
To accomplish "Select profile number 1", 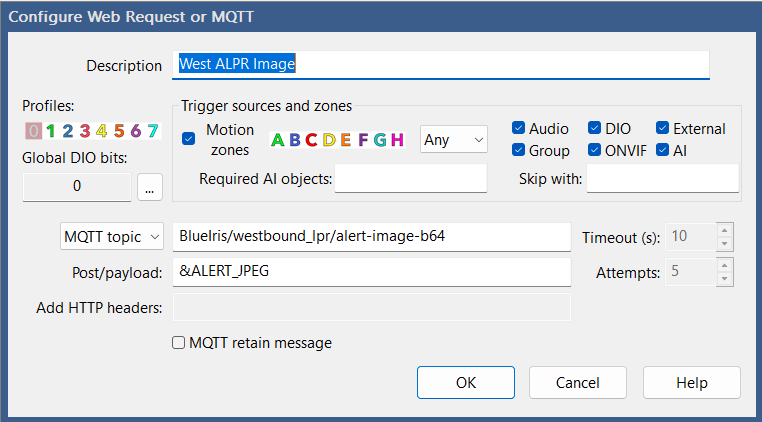I will (x=50, y=130).
